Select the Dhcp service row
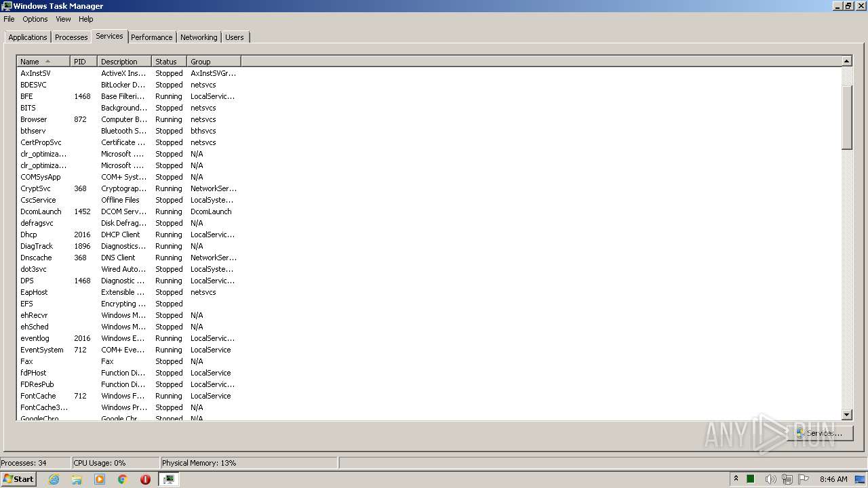This screenshot has width=868, height=488. [129, 235]
